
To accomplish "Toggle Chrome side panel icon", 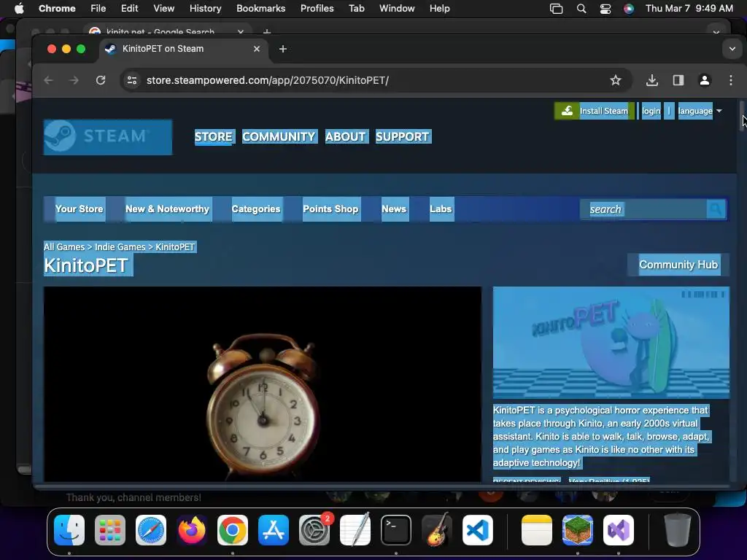I will (x=678, y=80).
